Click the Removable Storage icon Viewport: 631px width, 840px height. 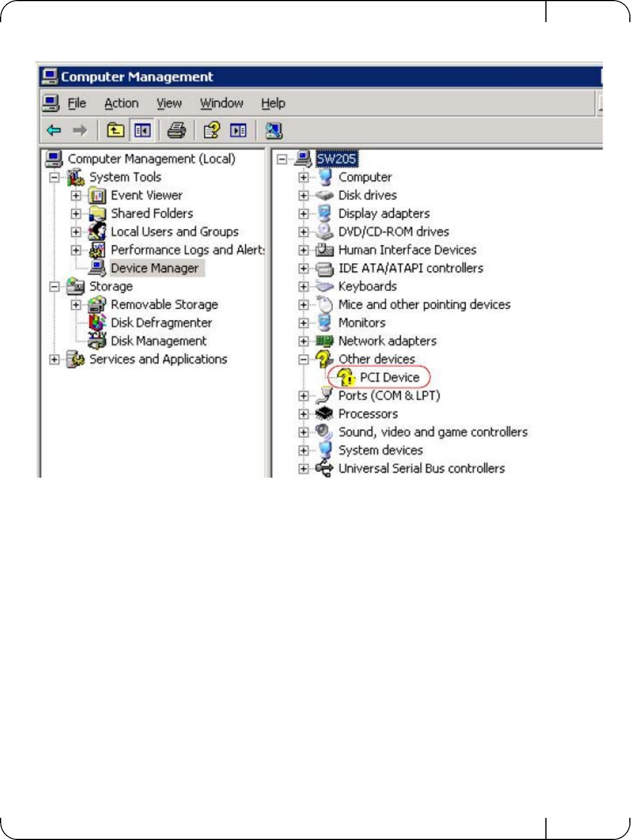click(x=97, y=304)
